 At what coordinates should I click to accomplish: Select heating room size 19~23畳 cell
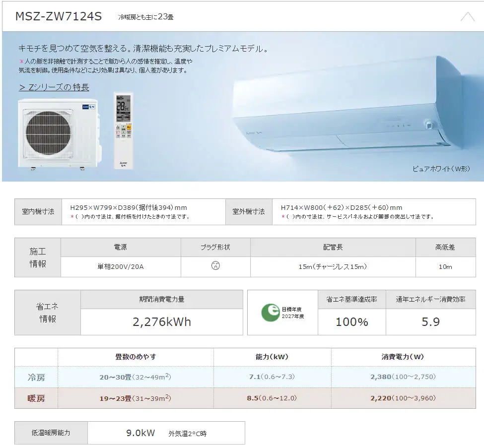point(135,398)
